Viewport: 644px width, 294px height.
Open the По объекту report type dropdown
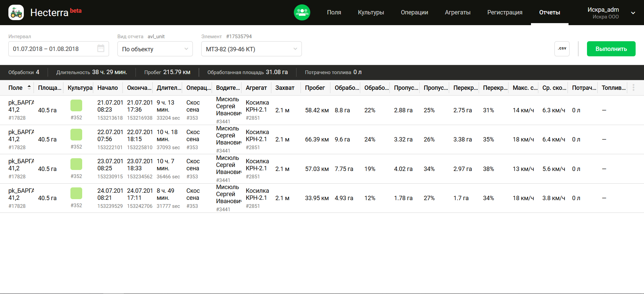pos(155,49)
